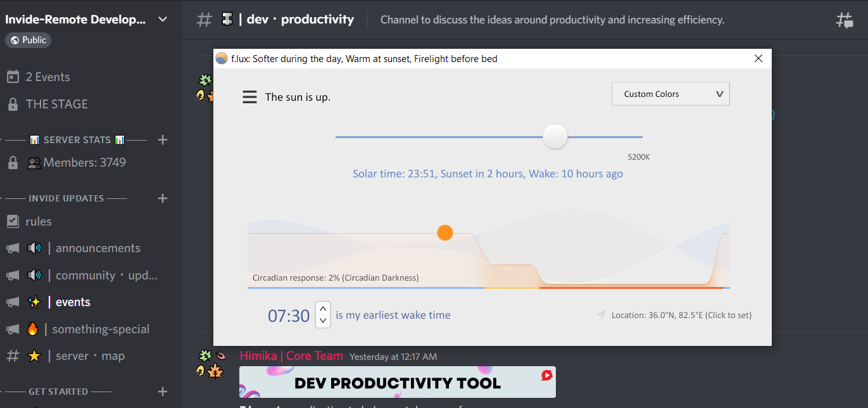The height and width of the screenshot is (408, 868).
Task: Click the megaphone icon beside community updates
Action: click(13, 276)
